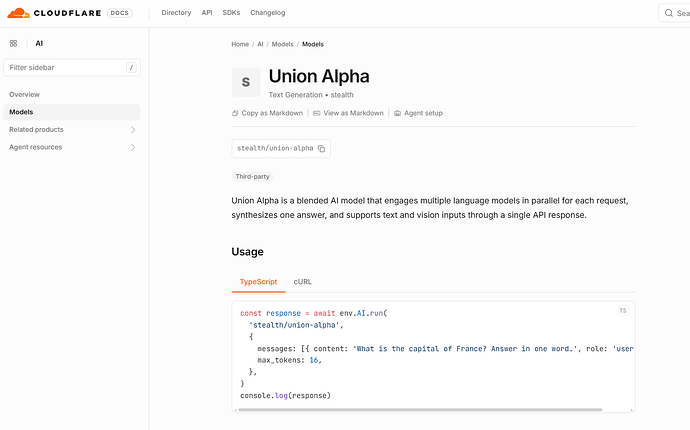Click the View as Markdown icon
Viewport: 690px width, 430px height.
tap(316, 113)
